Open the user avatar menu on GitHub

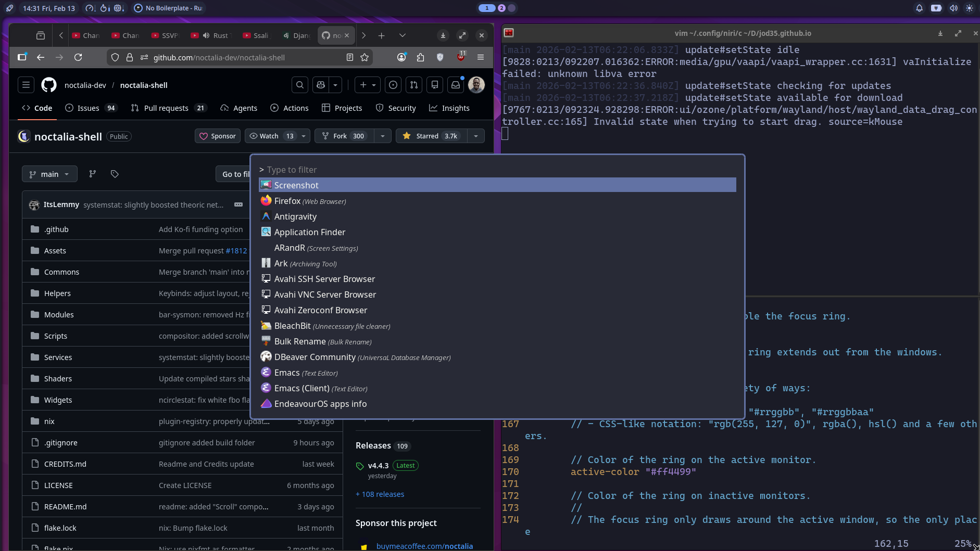[476, 85]
